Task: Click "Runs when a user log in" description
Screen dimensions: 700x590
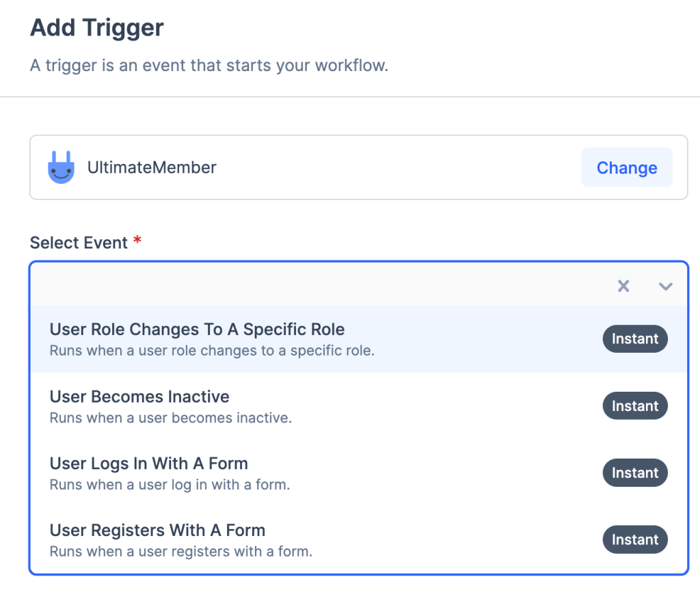Action: [170, 485]
